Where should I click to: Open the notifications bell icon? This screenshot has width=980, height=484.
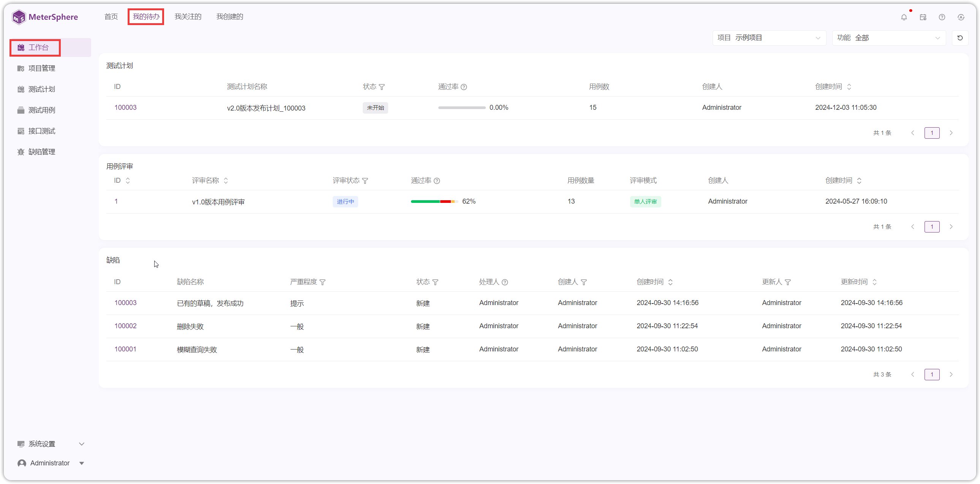(904, 17)
